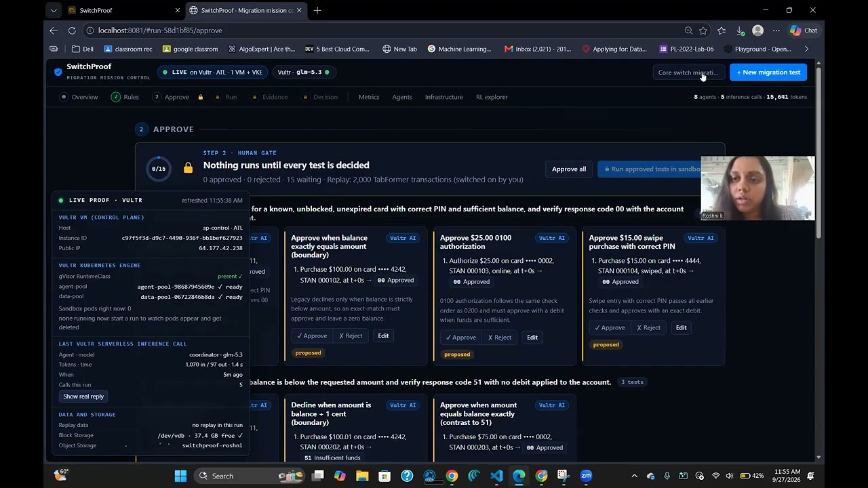Launch Microsoft Store from the taskbar
868x488 pixels.
pos(384,476)
